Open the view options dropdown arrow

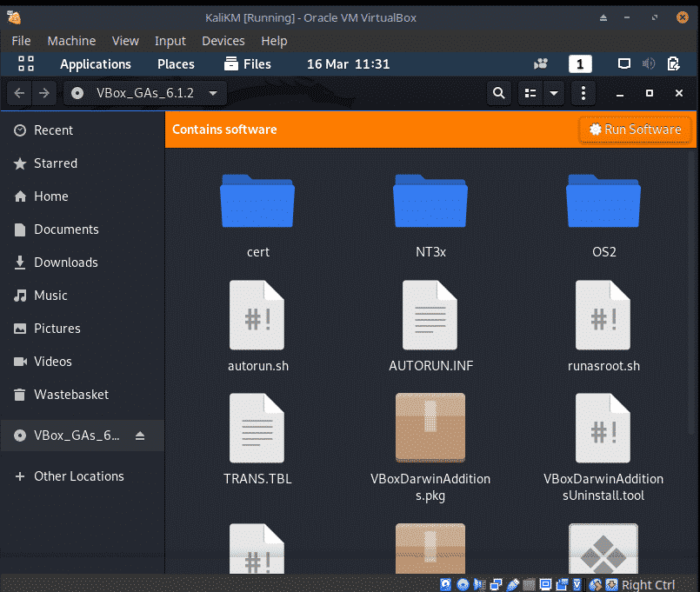[x=553, y=93]
